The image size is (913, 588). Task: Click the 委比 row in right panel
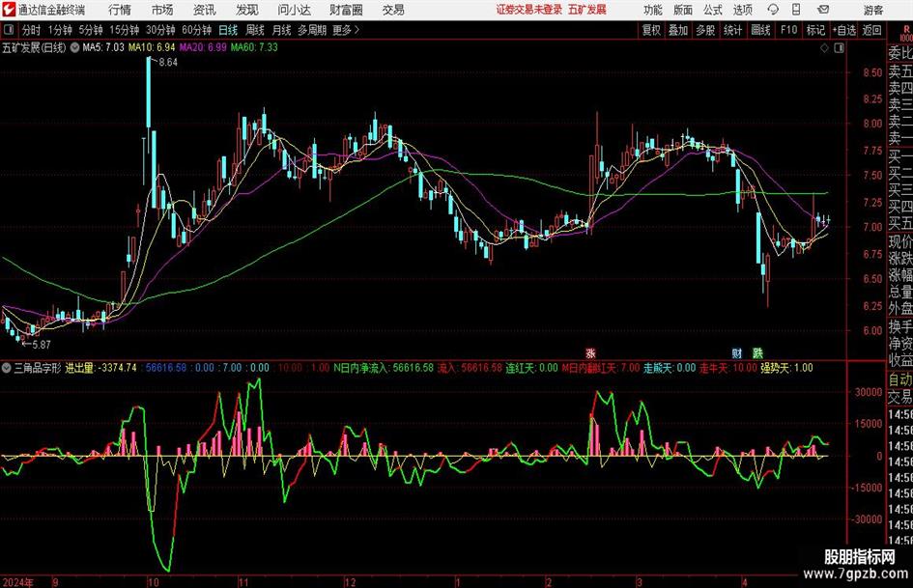(x=900, y=52)
